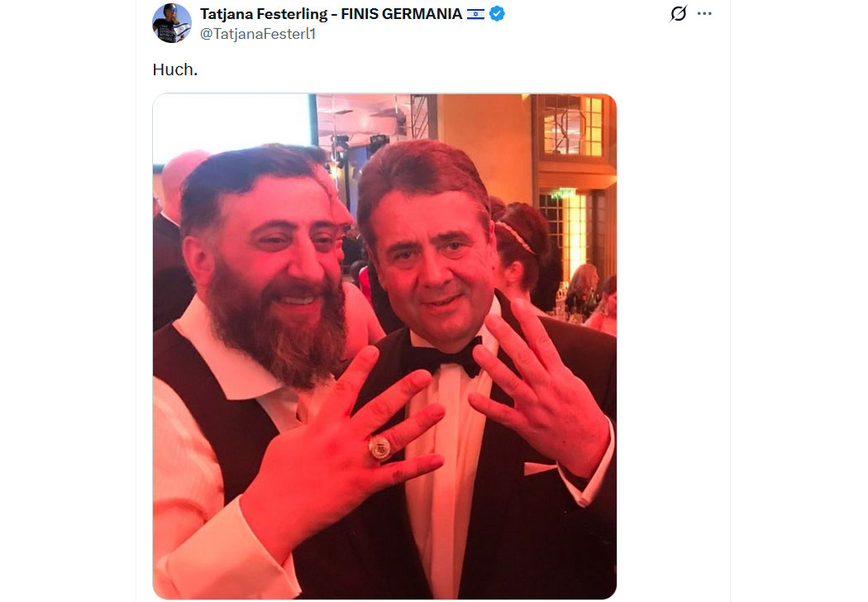Image resolution: width=868 pixels, height=602 pixels.
Task: Click the flag emoji after FINIS GERMANIA
Action: (475, 14)
